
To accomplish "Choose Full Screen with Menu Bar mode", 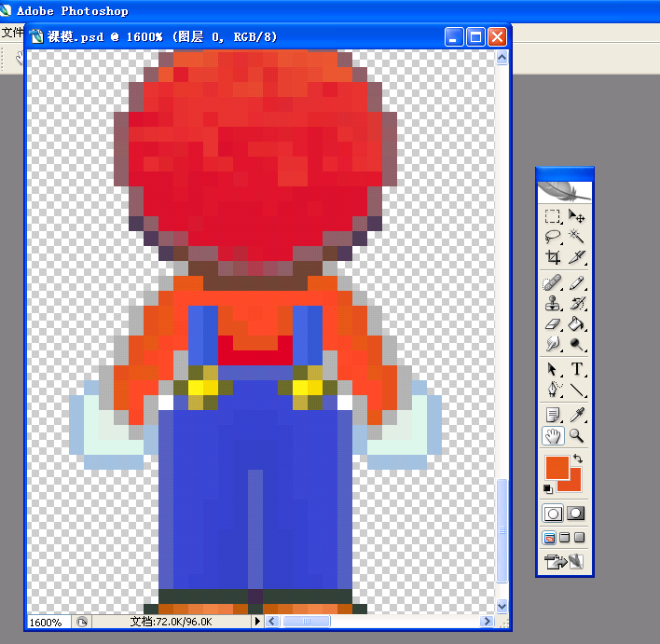I will [x=565, y=538].
